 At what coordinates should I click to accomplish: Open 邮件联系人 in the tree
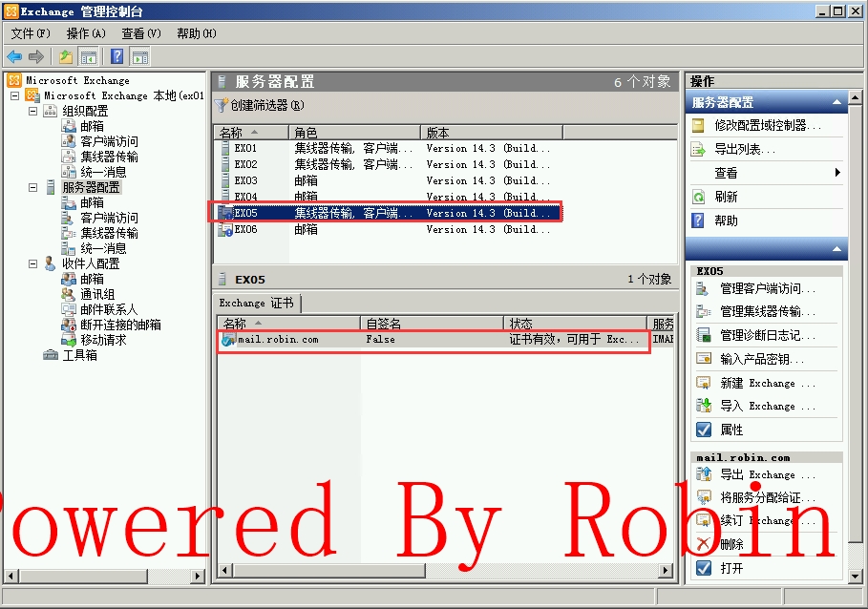[x=109, y=309]
